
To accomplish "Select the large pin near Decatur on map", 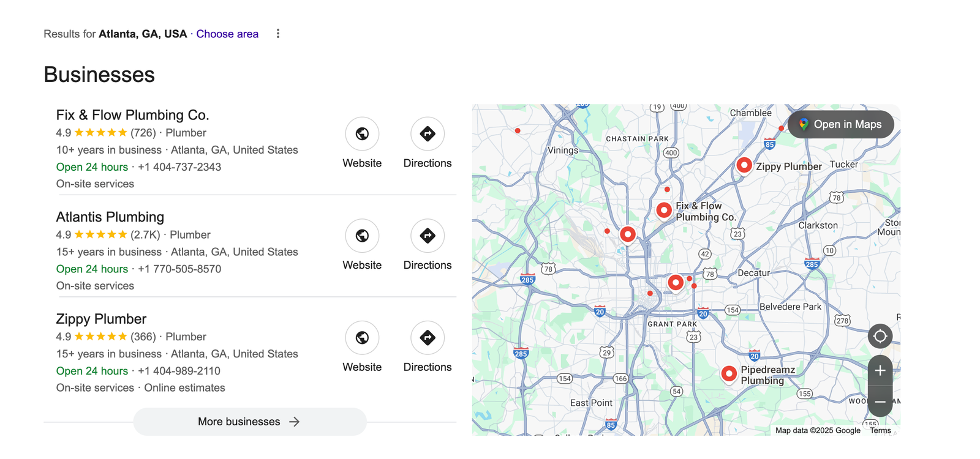I will [676, 283].
